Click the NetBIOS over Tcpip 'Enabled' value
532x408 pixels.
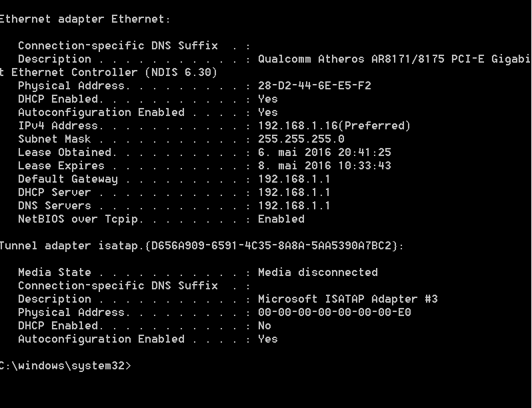(x=281, y=219)
